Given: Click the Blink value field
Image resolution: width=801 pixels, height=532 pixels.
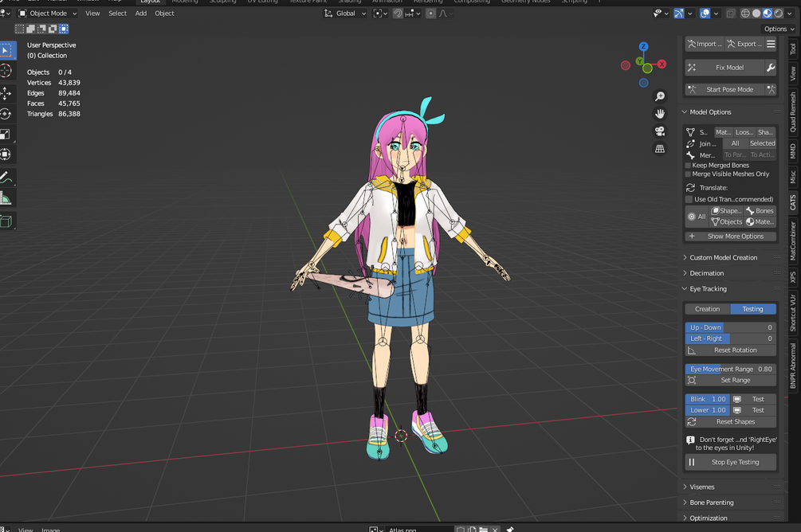Looking at the screenshot, I should [x=708, y=399].
